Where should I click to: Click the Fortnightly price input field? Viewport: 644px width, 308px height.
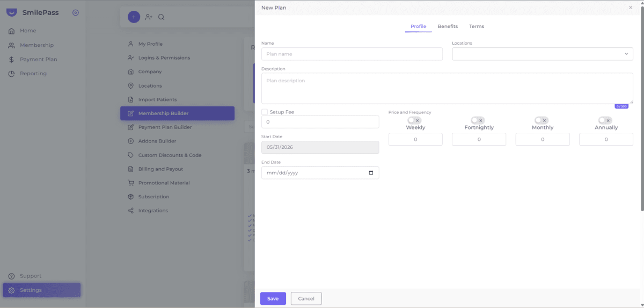tap(479, 139)
